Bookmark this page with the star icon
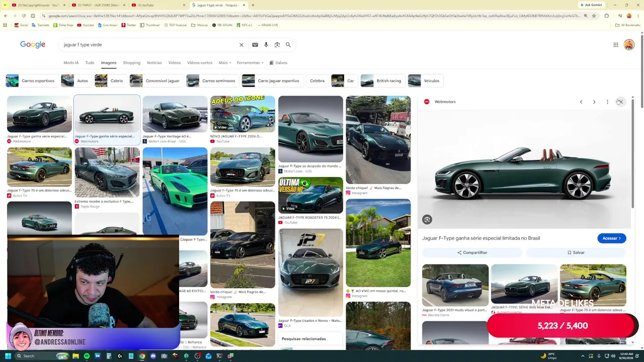Viewport: 644px width, 362px height. pos(594,16)
